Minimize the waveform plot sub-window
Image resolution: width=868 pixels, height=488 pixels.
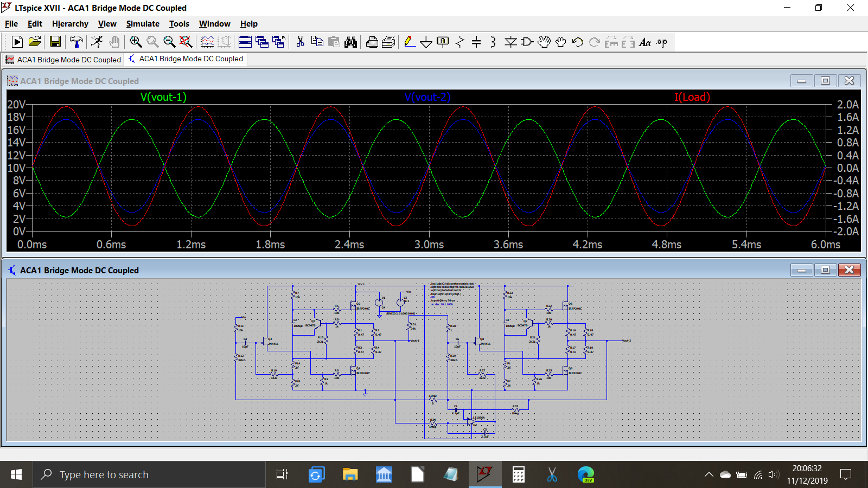(x=801, y=81)
